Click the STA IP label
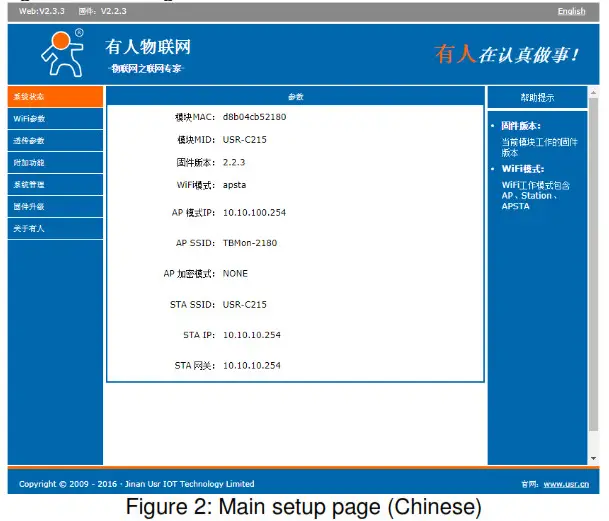609x521 pixels. pyautogui.click(x=199, y=335)
